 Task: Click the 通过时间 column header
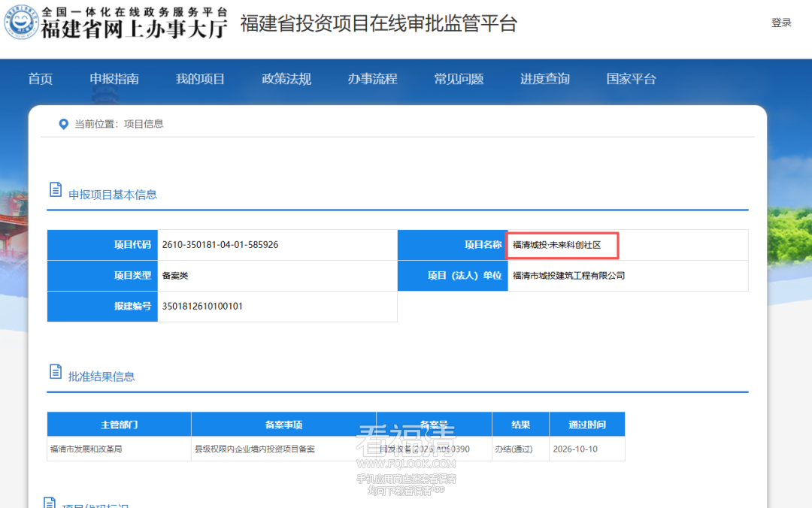point(587,425)
